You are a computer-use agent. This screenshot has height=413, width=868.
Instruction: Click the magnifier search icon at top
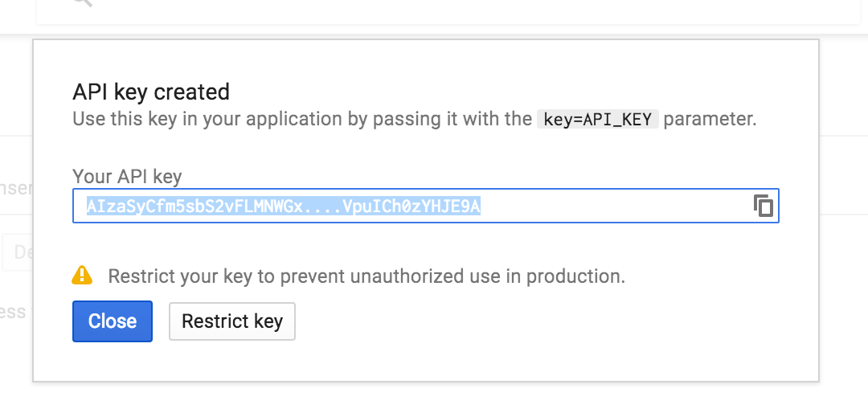click(82, 2)
